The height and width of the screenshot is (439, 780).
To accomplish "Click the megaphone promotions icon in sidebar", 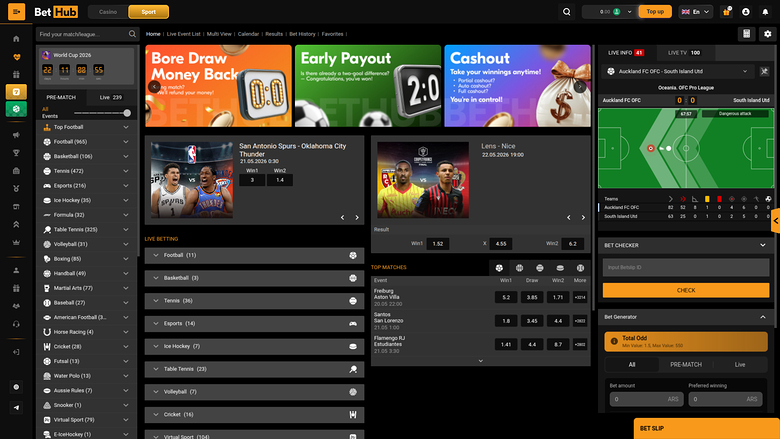I will pos(16,135).
